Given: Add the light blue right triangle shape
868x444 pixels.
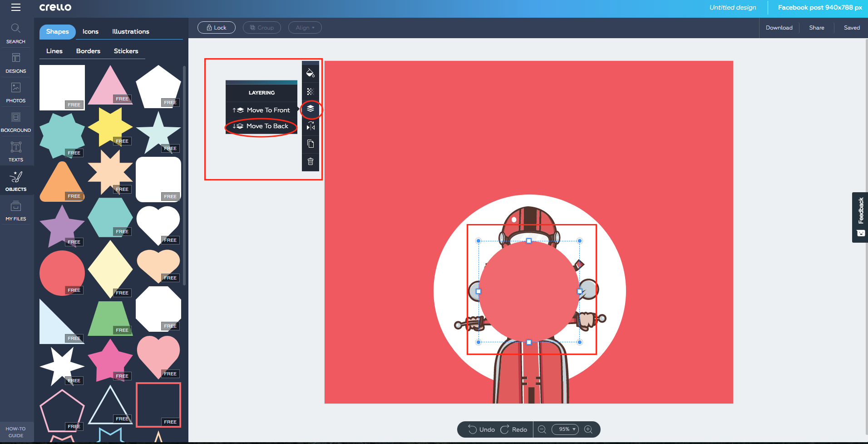Looking at the screenshot, I should [x=62, y=321].
